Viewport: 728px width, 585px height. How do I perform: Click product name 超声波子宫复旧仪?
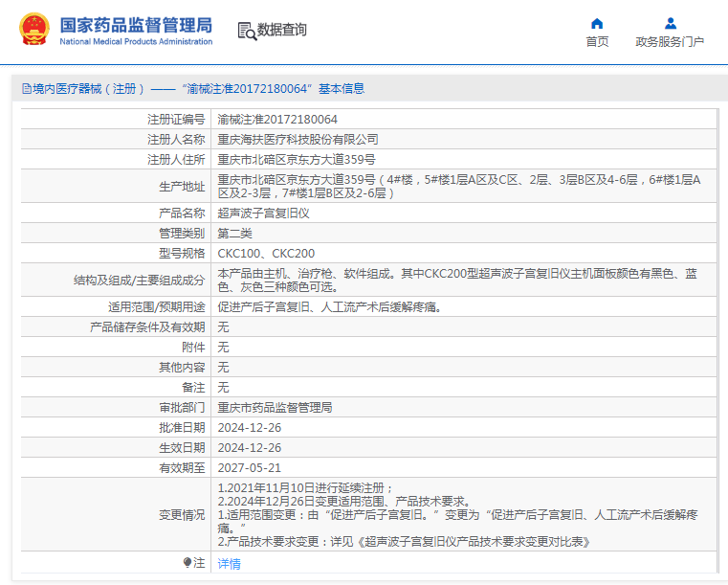click(x=263, y=214)
